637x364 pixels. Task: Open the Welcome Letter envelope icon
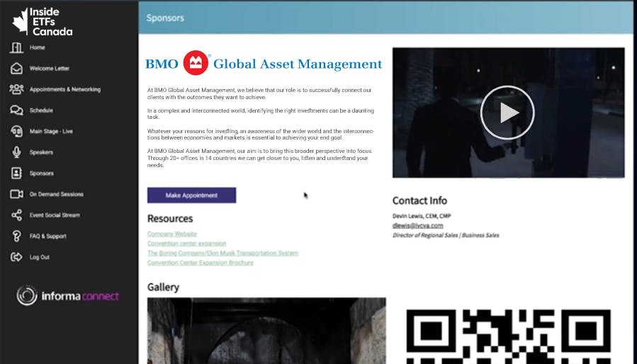coord(16,69)
